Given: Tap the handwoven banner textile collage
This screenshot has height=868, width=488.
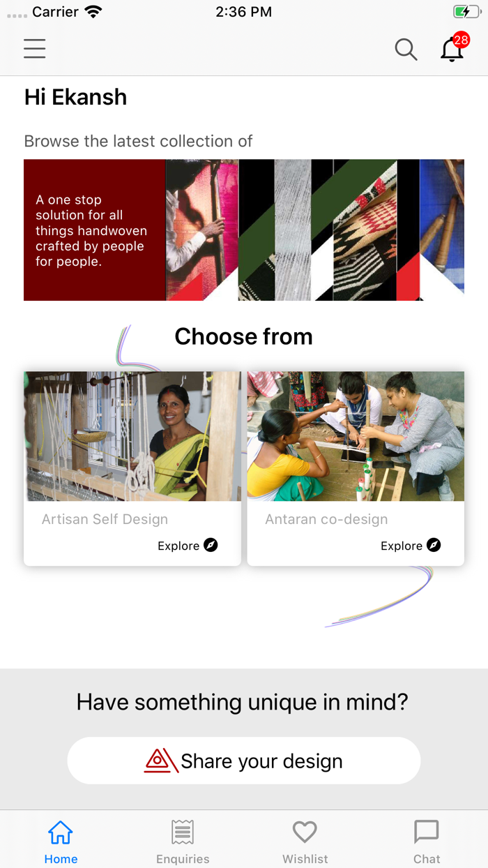Looking at the screenshot, I should [315, 230].
